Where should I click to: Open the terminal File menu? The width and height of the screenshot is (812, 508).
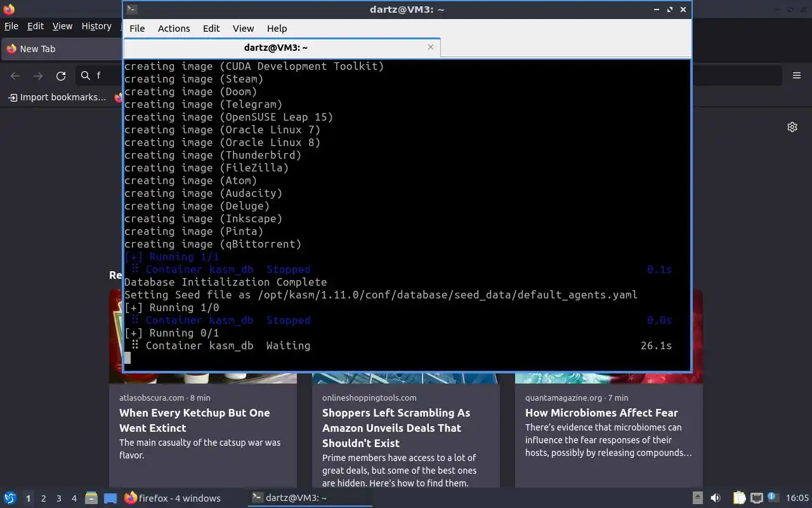(137, 29)
